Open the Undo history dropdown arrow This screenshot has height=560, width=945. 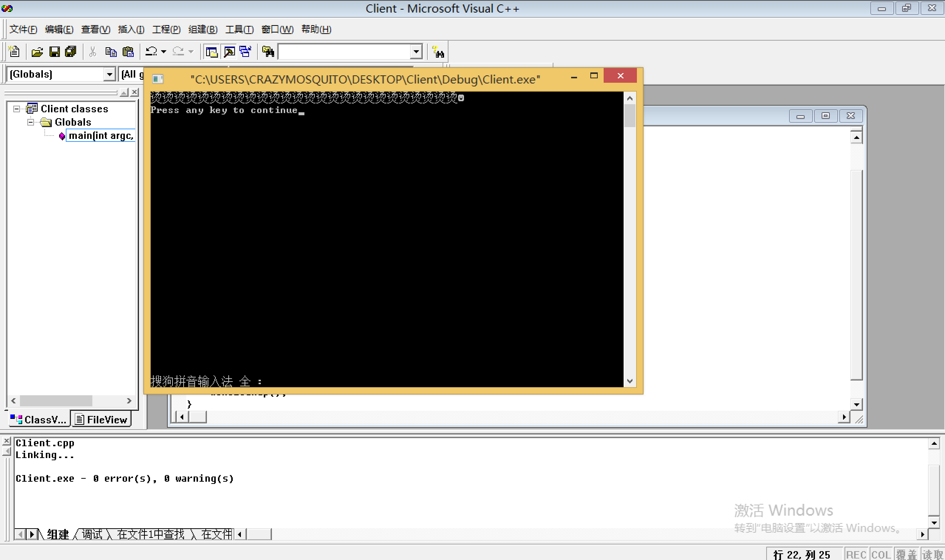tap(164, 52)
